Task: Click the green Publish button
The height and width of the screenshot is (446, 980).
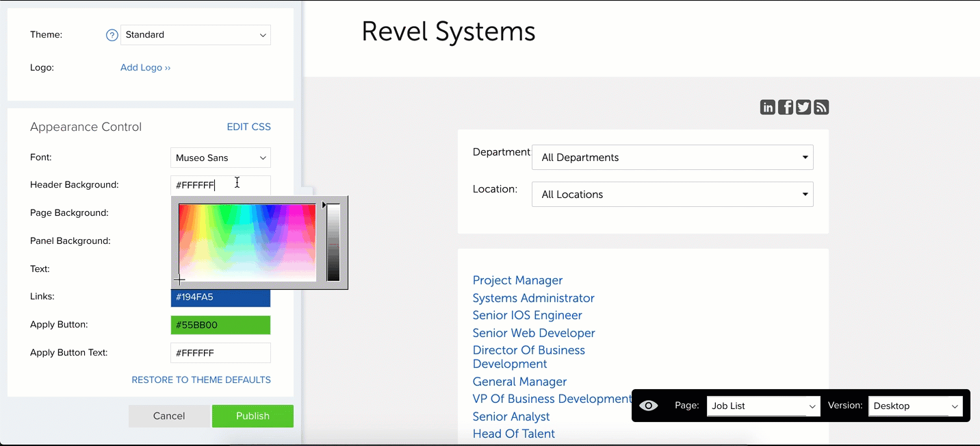Action: (x=253, y=416)
